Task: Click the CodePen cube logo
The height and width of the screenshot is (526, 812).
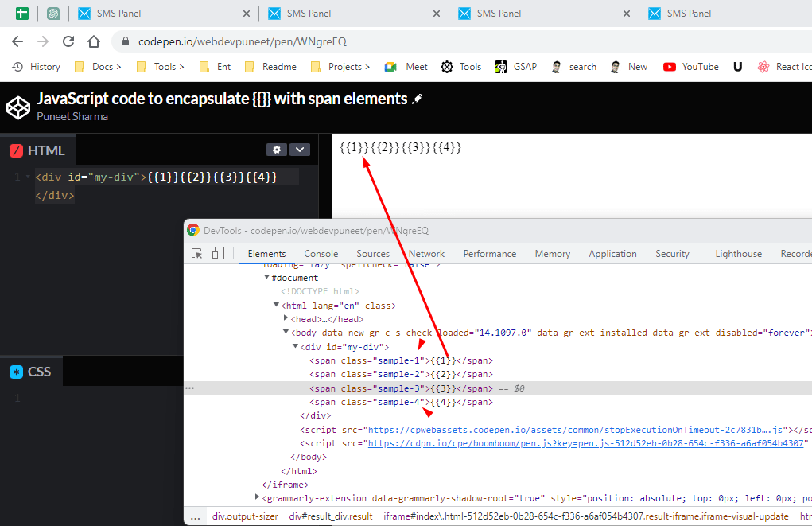Action: tap(17, 105)
